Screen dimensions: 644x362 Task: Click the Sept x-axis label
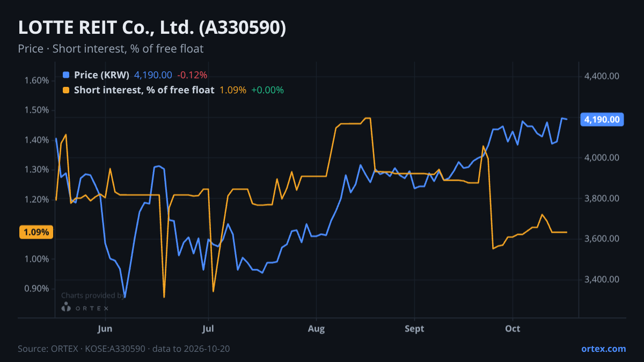414,329
